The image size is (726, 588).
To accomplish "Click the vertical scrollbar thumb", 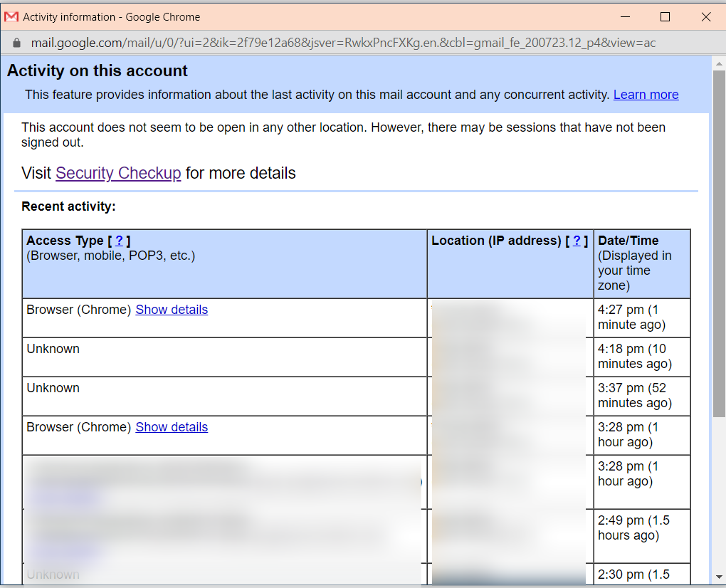I will coord(719,242).
